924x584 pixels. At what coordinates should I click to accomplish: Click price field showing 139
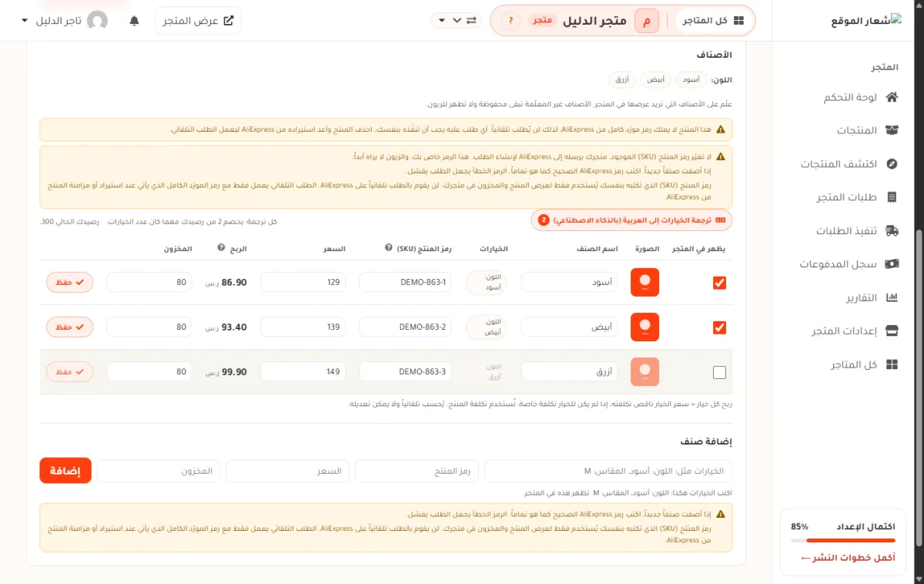point(303,327)
